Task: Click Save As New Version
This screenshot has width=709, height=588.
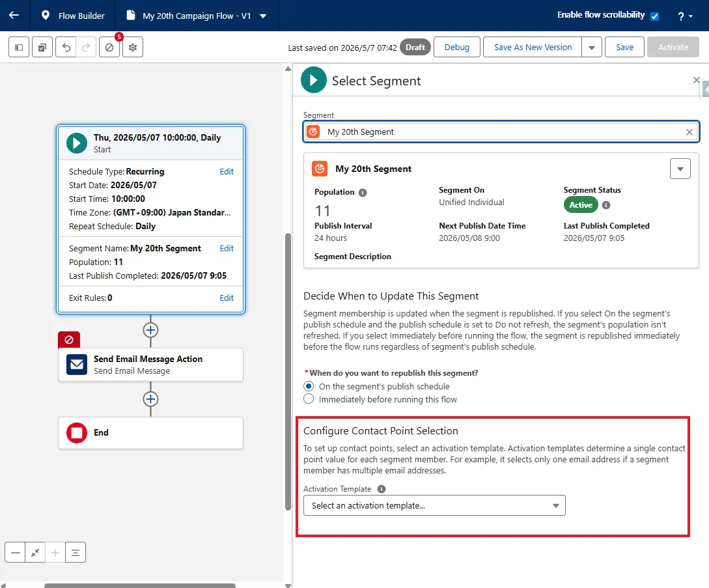Action: [x=533, y=47]
